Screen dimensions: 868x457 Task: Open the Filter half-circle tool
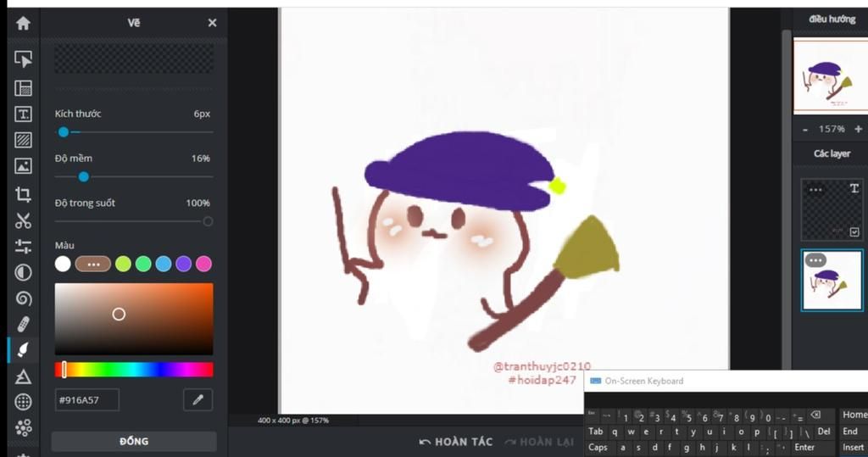click(x=23, y=272)
